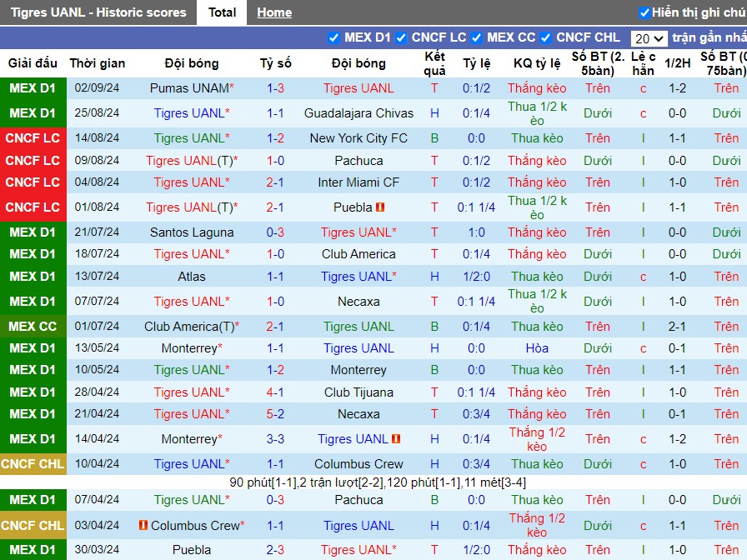This screenshot has height=560, width=747.
Task: Click red card icon next to Puebla
Action: pyautogui.click(x=379, y=207)
